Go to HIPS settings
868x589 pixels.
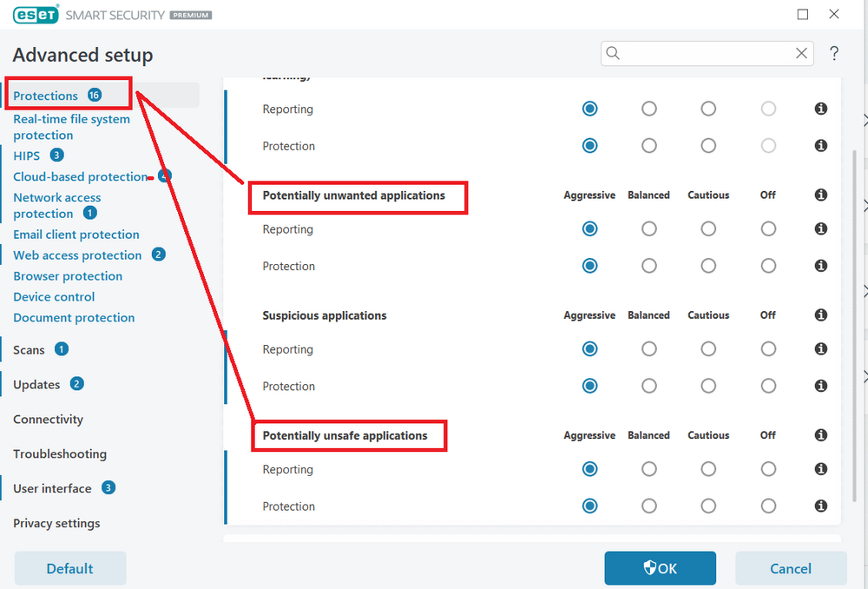[27, 156]
